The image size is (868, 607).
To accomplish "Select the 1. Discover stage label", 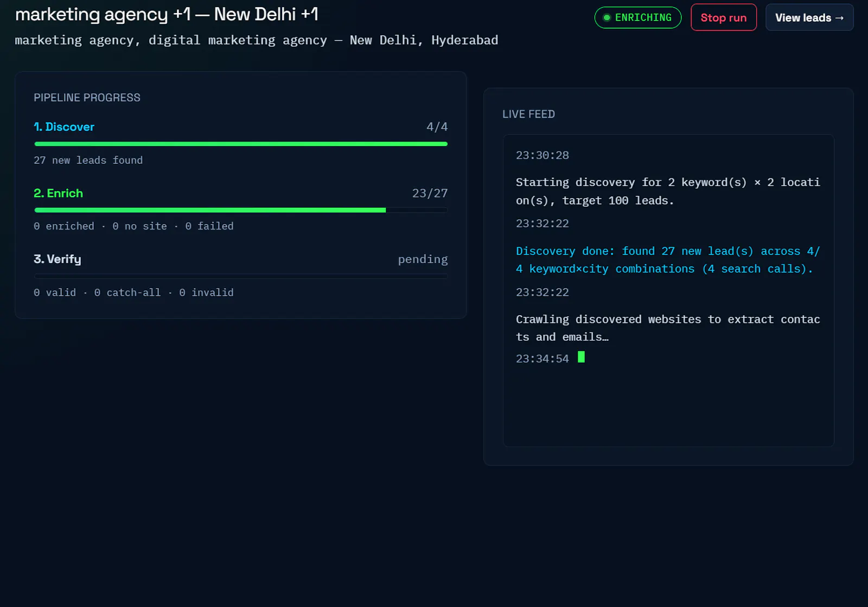I will tap(64, 127).
